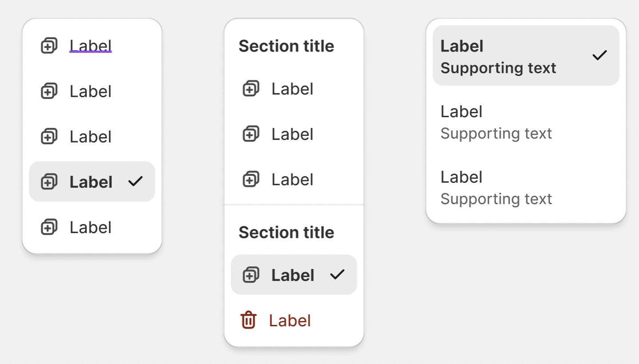Click the duplicate icon under the first Section title
This screenshot has height=364, width=639.
(251, 89)
